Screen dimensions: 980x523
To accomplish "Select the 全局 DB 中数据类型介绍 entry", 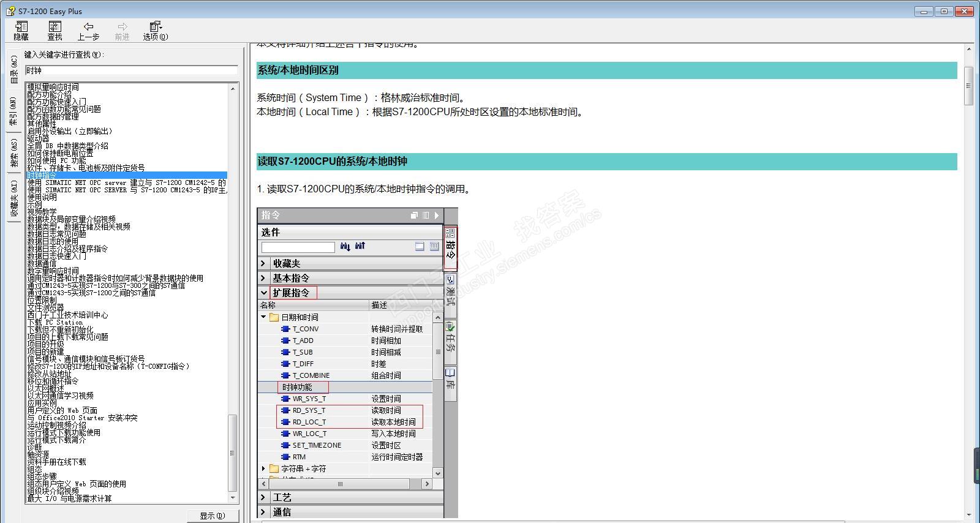I will [67, 146].
